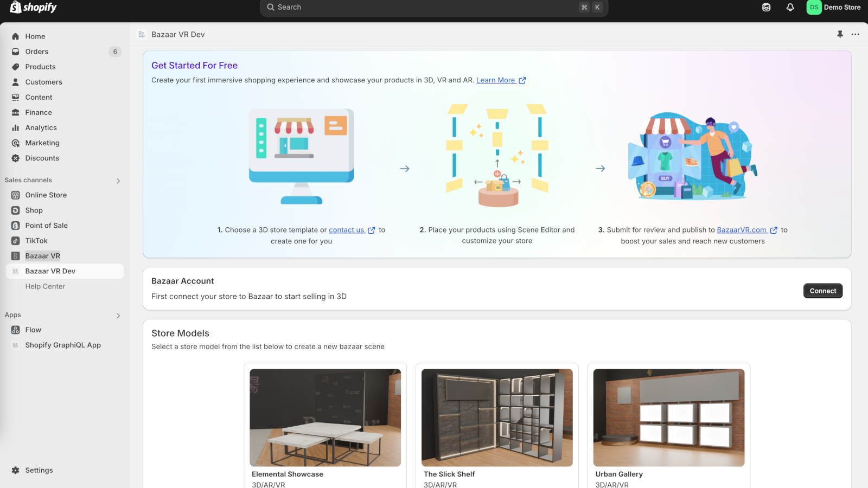The image size is (868, 488).
Task: Click the Shopify GraphiQL App icon
Action: (x=16, y=345)
